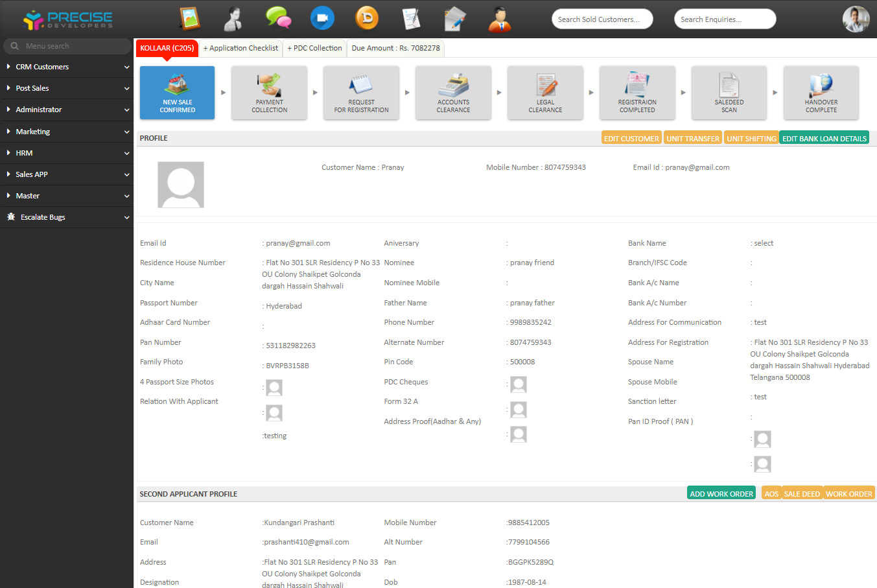Select the NEW SALE CONFIRMED stage icon

(177, 92)
